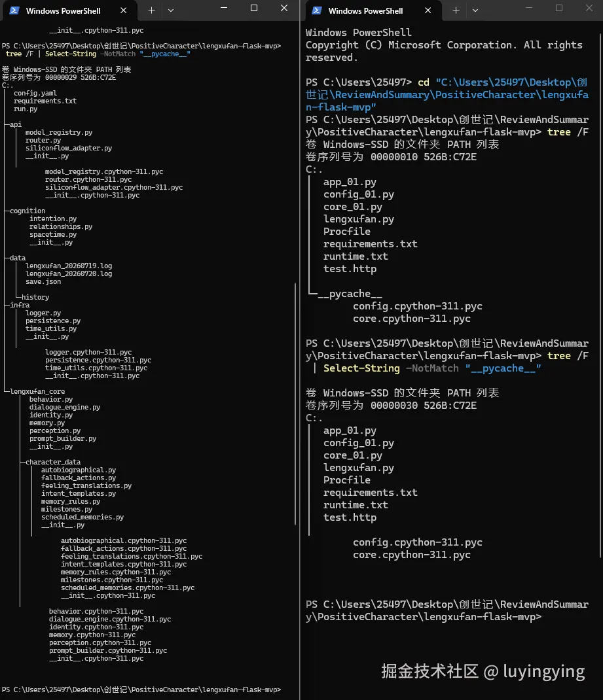Click on the lengxufan_core folder line
603x700 pixels.
tap(37, 391)
